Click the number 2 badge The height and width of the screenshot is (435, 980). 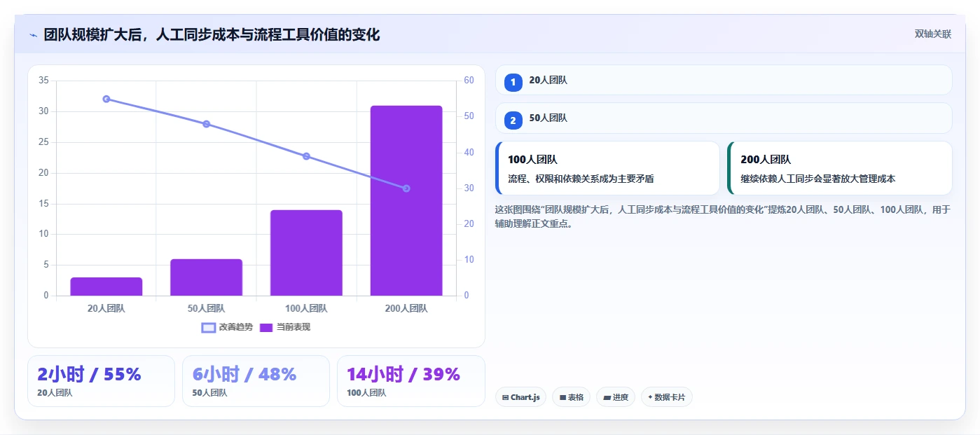[513, 120]
